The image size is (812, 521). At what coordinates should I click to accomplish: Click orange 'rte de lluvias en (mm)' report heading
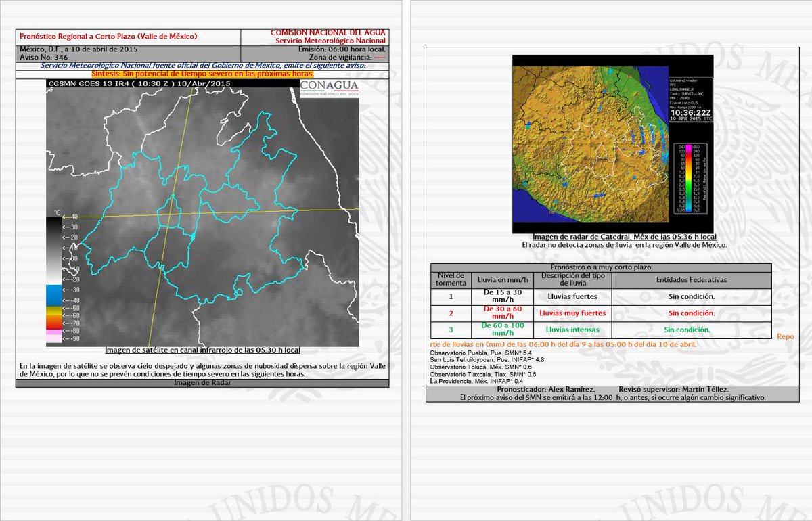point(563,344)
